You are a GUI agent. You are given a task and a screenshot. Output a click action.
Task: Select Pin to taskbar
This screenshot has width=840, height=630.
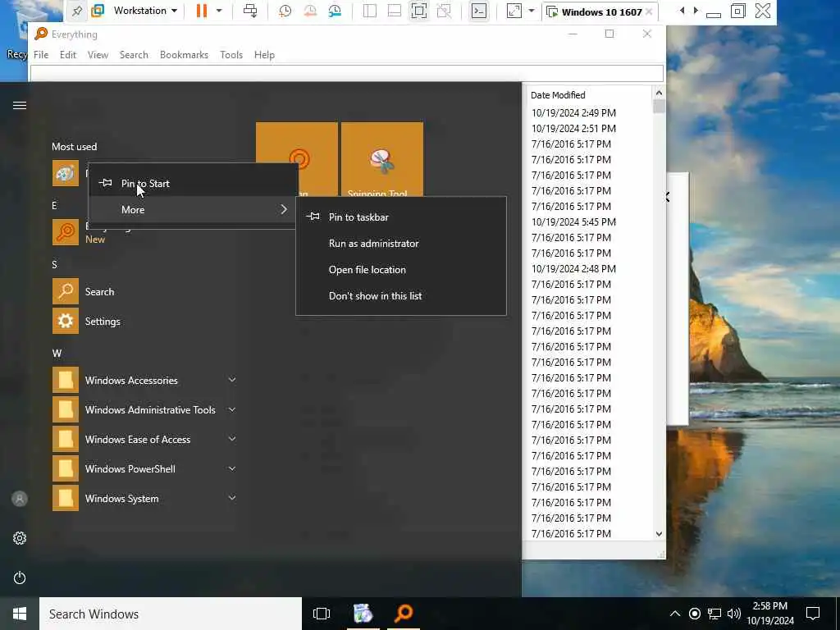click(400, 217)
